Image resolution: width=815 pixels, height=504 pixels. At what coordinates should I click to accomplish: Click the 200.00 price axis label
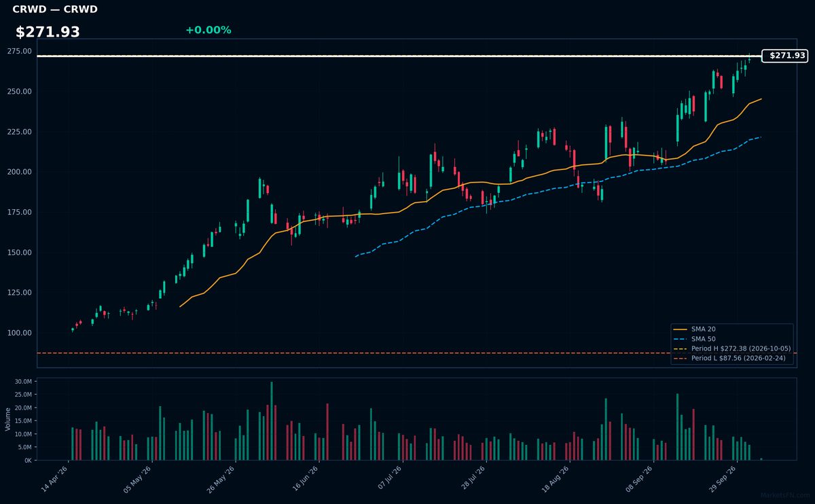20,172
